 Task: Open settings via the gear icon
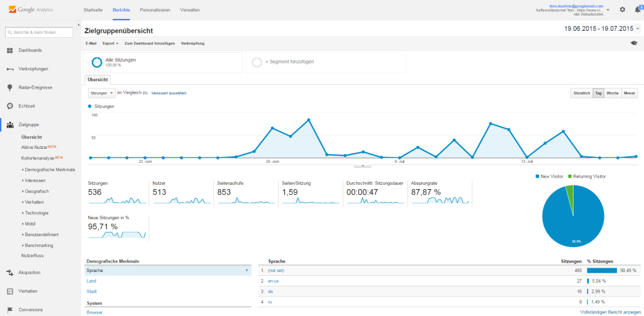click(x=622, y=9)
